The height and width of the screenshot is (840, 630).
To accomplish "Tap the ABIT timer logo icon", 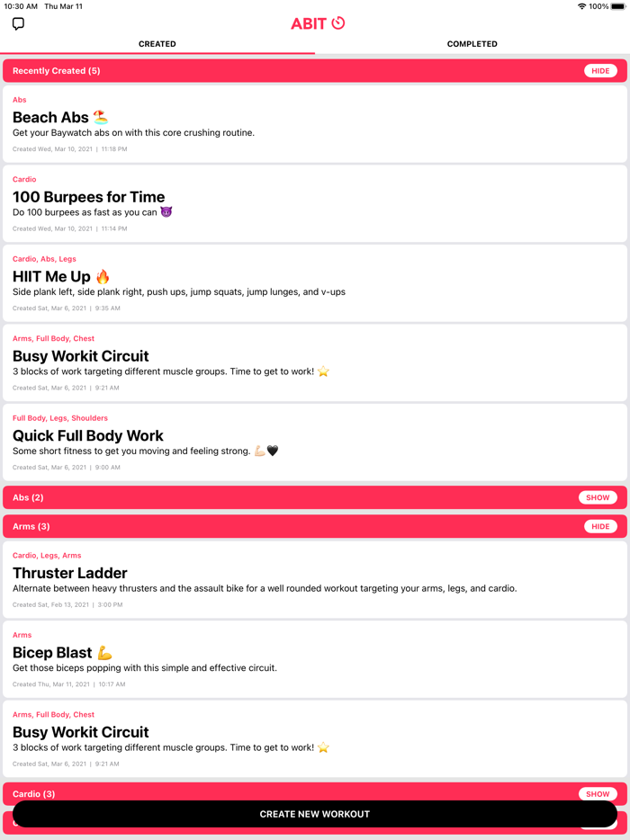I will 338,23.
